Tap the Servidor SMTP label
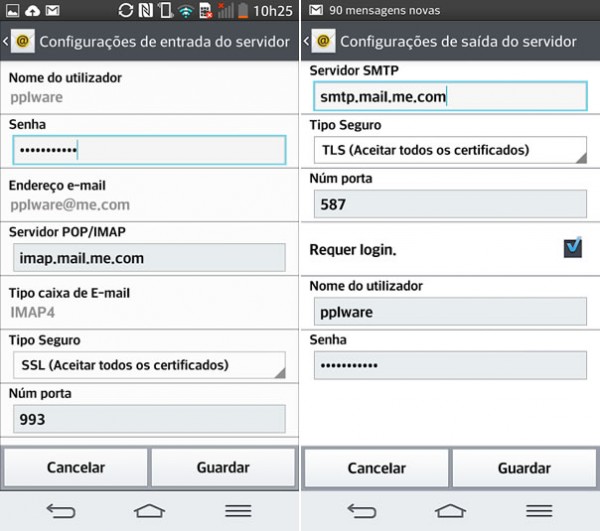This screenshot has height=531, width=600. click(354, 70)
